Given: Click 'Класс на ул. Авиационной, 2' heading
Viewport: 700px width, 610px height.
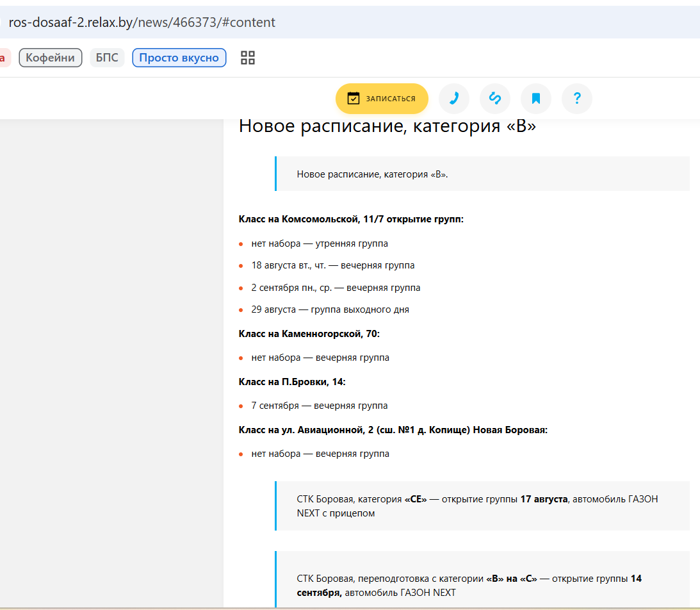Looking at the screenshot, I should click(393, 430).
